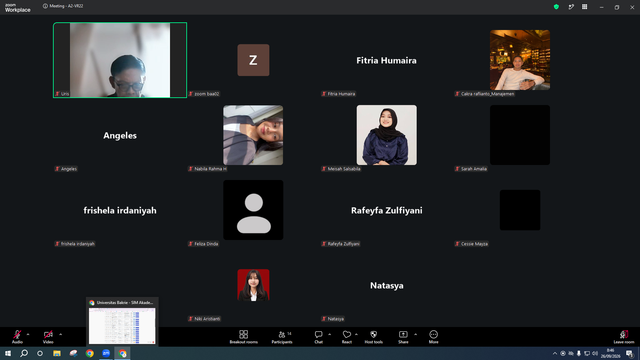
Task: Open the first Chrome taskbar icon
Action: (x=89, y=353)
